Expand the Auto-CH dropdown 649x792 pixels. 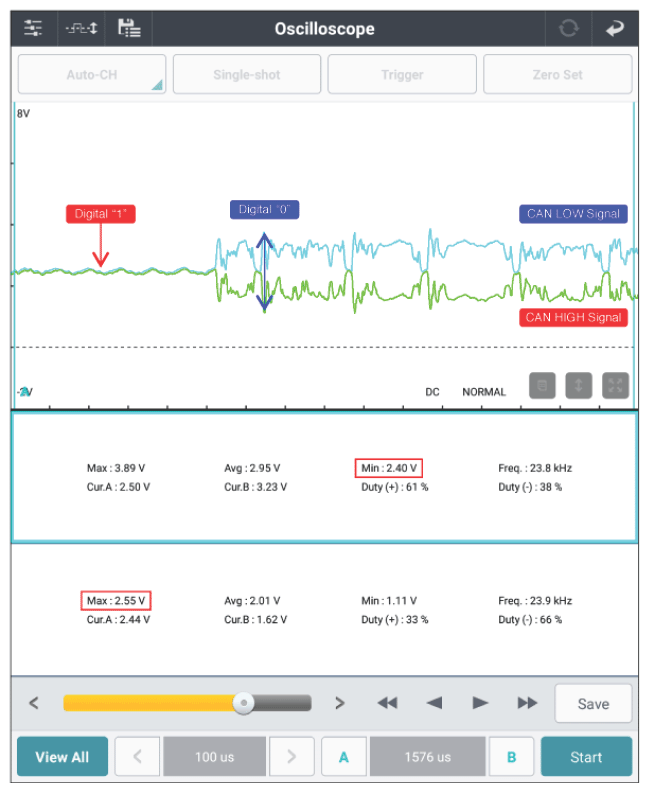[x=92, y=75]
